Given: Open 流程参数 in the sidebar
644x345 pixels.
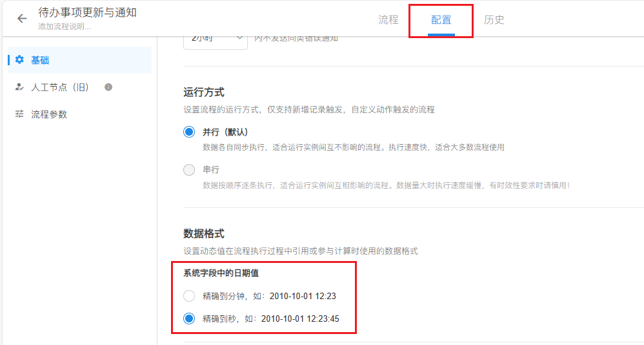Looking at the screenshot, I should click(49, 114).
